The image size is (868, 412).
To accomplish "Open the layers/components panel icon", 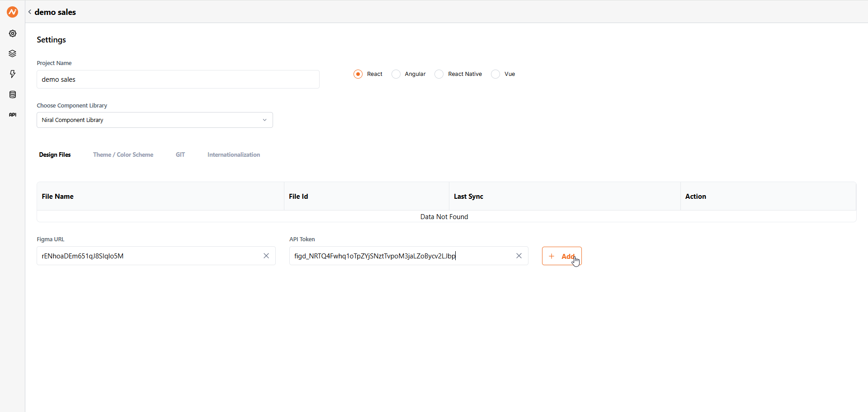I will point(12,53).
